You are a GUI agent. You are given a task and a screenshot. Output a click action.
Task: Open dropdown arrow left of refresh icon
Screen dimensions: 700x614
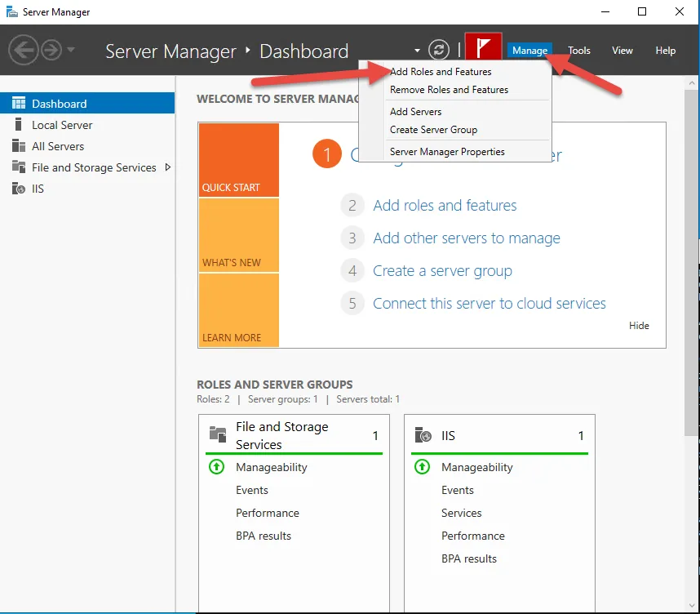[x=418, y=51]
